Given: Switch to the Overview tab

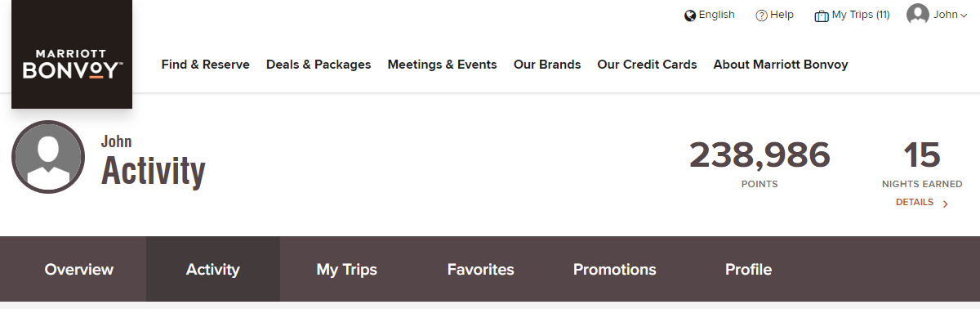Looking at the screenshot, I should click(x=79, y=269).
